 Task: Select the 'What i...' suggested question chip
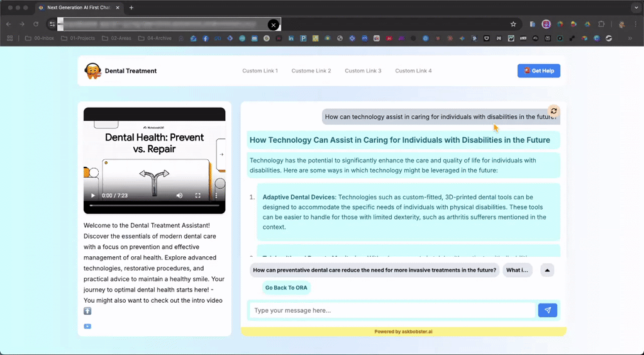point(517,270)
